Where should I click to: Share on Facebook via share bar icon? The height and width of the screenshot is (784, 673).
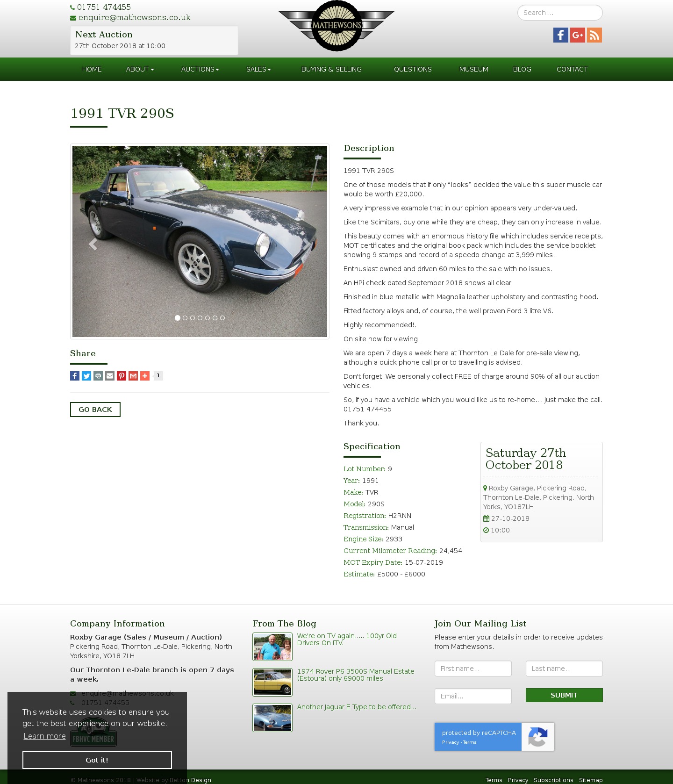click(75, 376)
